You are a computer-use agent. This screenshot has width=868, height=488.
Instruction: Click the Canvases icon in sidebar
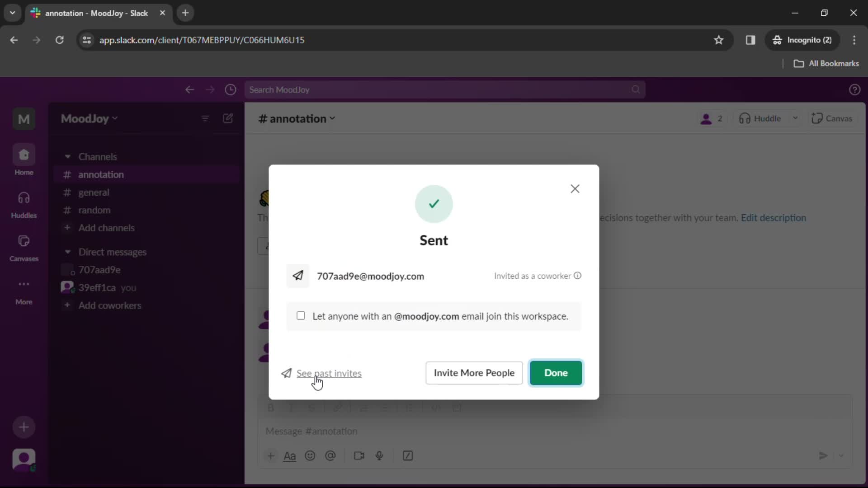pyautogui.click(x=23, y=241)
